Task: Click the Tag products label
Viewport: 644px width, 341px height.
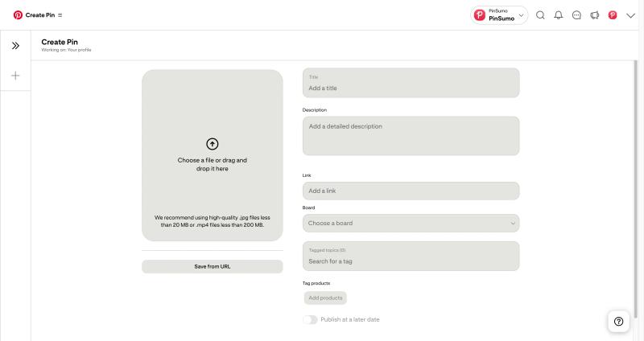Action: pos(316,283)
